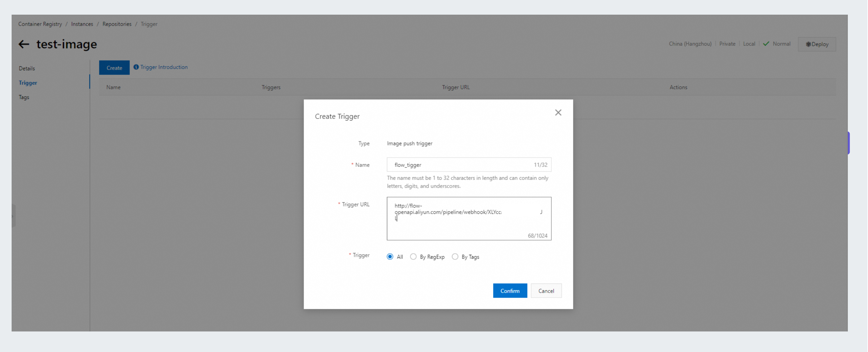Select the By Tags radio option
The height and width of the screenshot is (352, 868).
[455, 257]
